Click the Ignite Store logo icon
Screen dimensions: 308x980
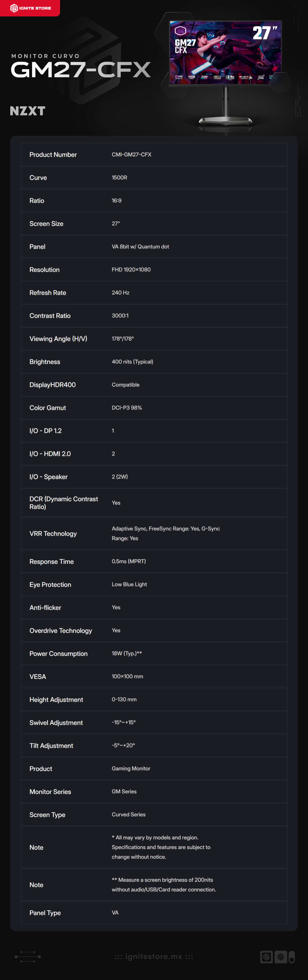click(14, 8)
